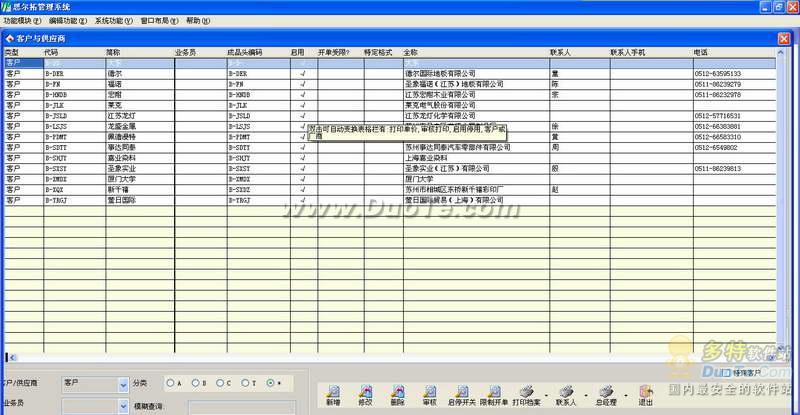Click the 退出 (Exit) icon
800x415 pixels.
(646, 395)
